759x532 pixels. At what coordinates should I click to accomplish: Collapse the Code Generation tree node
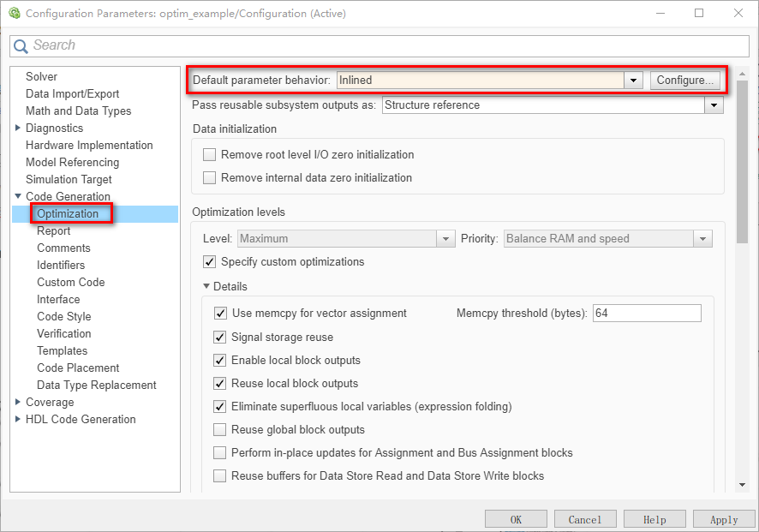18,196
